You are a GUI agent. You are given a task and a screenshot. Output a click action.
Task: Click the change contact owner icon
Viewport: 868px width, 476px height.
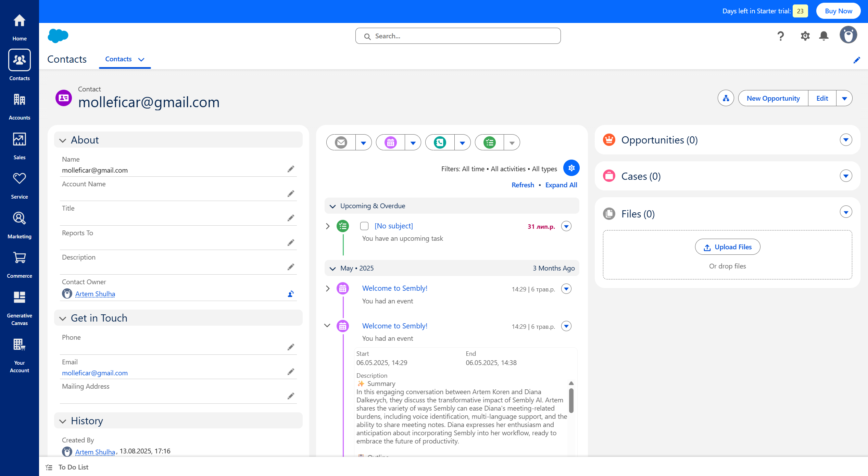click(290, 294)
